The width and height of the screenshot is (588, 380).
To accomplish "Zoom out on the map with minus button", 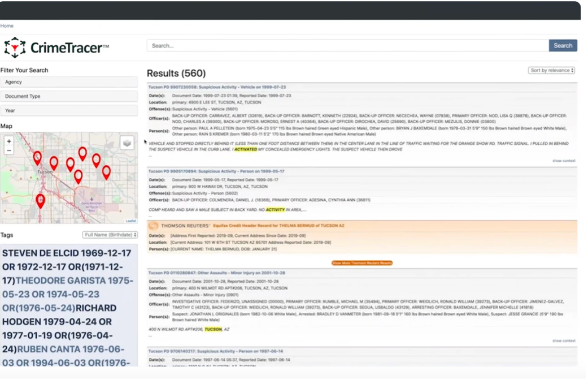I will click(9, 150).
